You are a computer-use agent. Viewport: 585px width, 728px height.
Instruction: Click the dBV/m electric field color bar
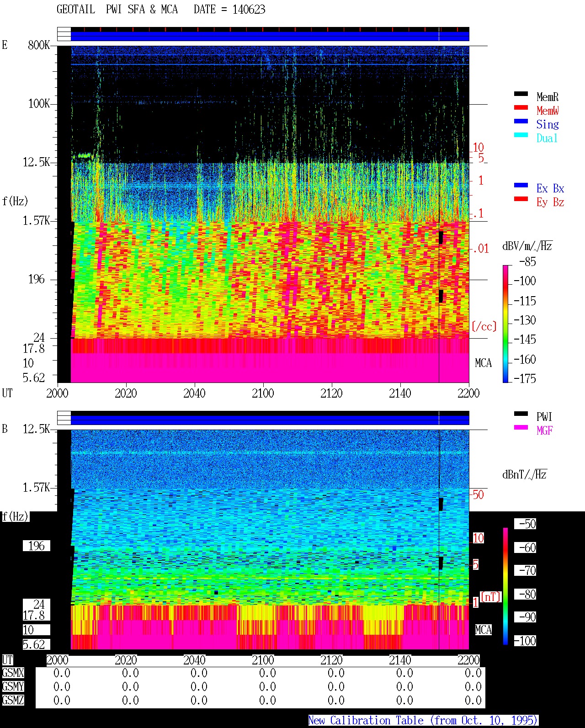click(505, 324)
